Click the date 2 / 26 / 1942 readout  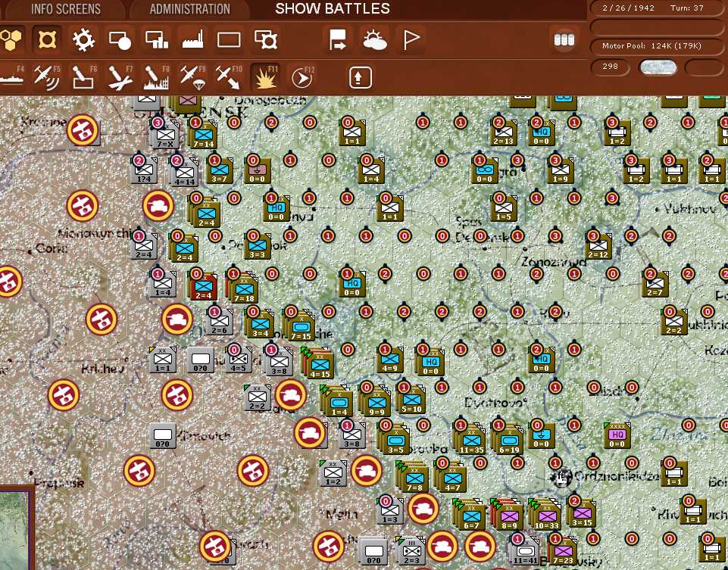pos(628,8)
